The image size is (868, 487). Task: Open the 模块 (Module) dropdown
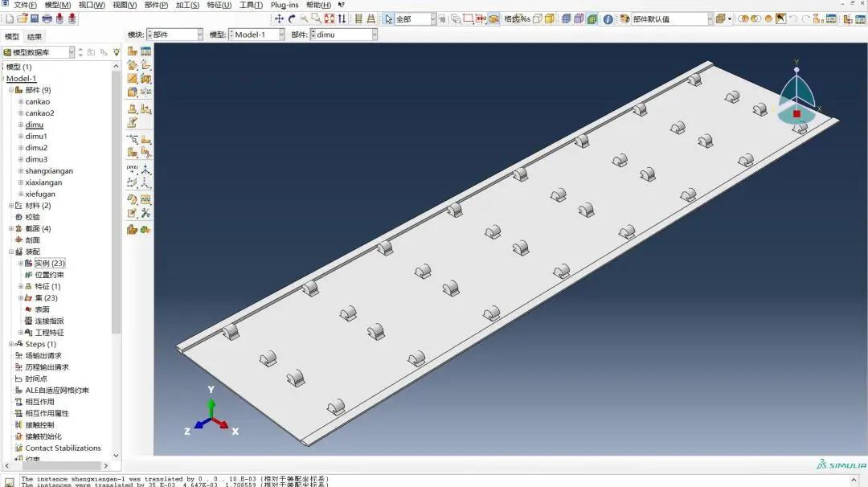click(x=176, y=35)
